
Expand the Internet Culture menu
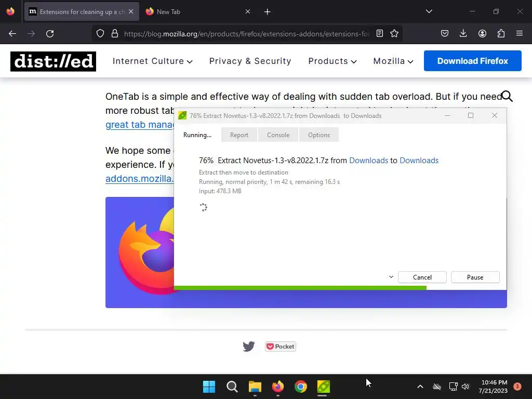[x=153, y=61]
